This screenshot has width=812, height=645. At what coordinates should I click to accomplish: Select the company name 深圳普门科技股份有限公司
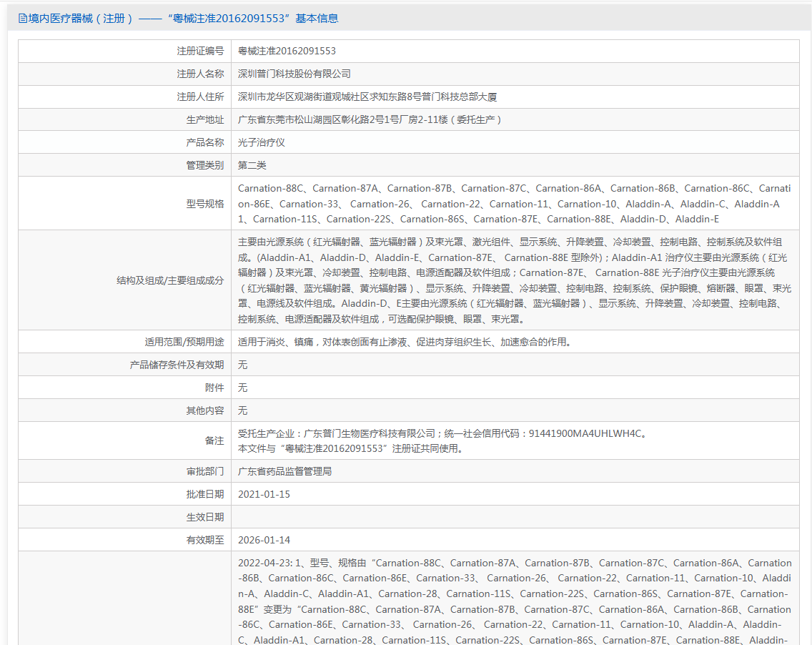tap(294, 74)
